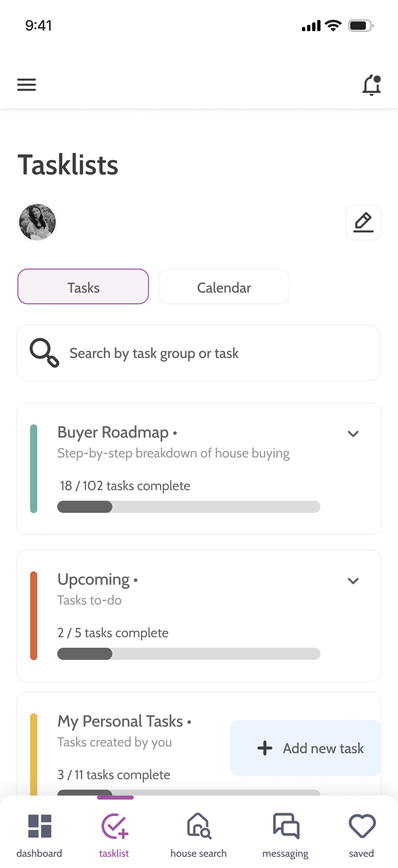Click the Buyer Roadmap progress bar
This screenshot has width=398, height=868.
coord(188,506)
